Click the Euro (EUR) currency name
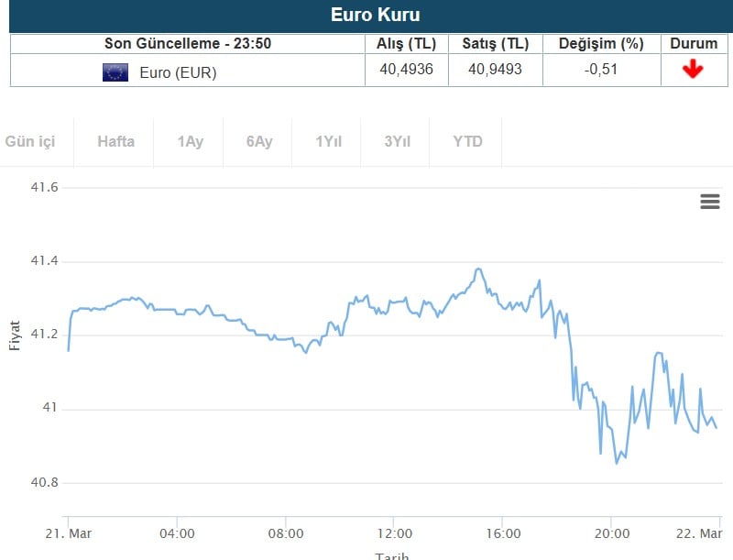 pyautogui.click(x=178, y=72)
